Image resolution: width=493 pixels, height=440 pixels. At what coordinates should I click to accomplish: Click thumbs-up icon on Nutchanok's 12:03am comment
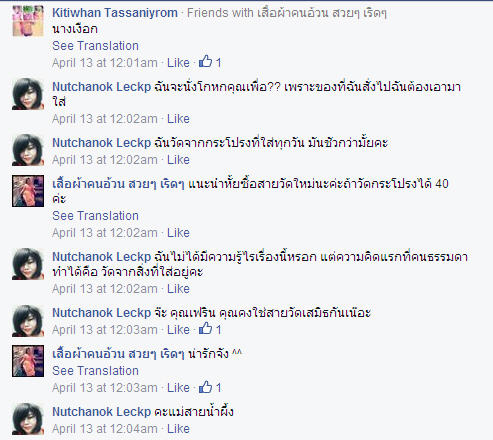205,328
